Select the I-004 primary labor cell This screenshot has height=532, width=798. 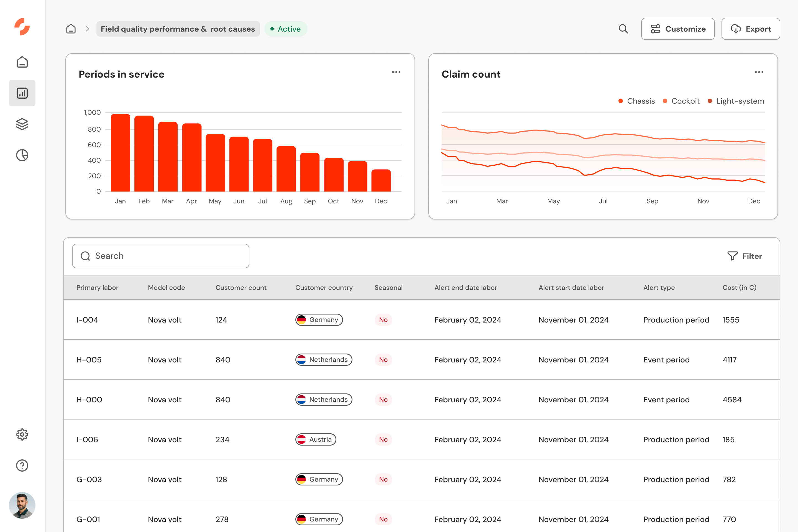click(x=87, y=319)
